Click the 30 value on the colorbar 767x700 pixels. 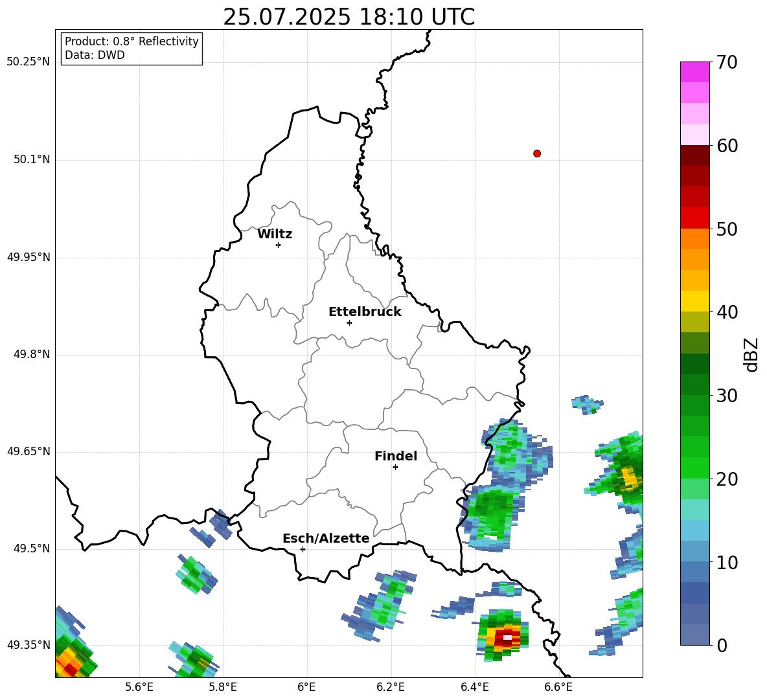click(726, 396)
